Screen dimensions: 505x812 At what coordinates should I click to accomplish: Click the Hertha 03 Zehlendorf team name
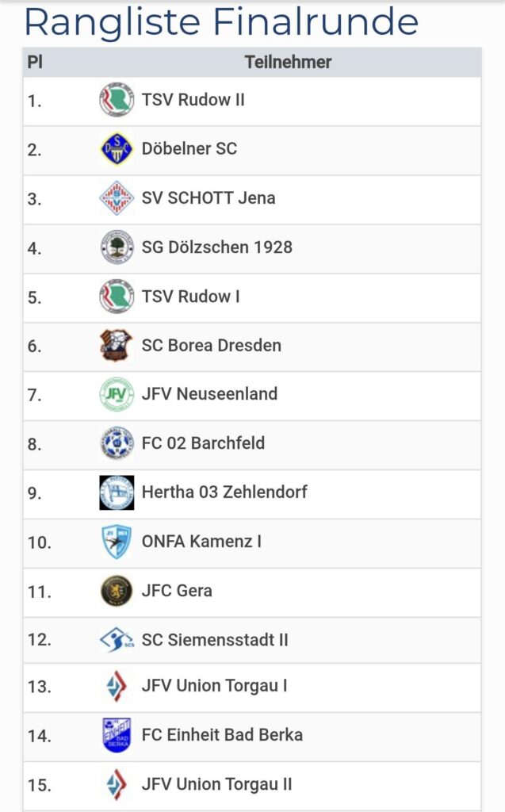point(224,492)
